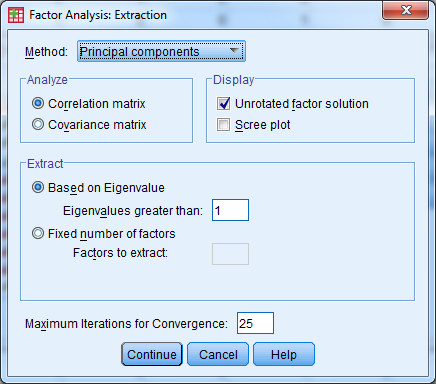Open the Method dropdown arrow

(235, 51)
